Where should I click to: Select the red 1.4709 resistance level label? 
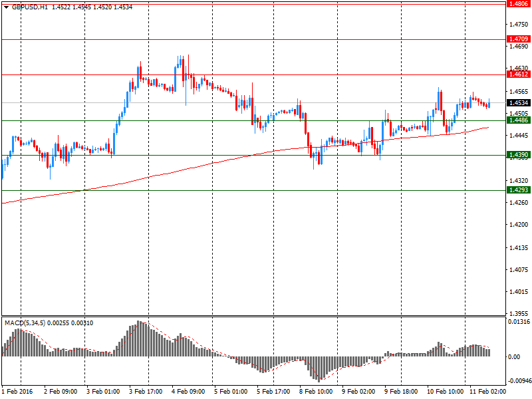tap(519, 39)
